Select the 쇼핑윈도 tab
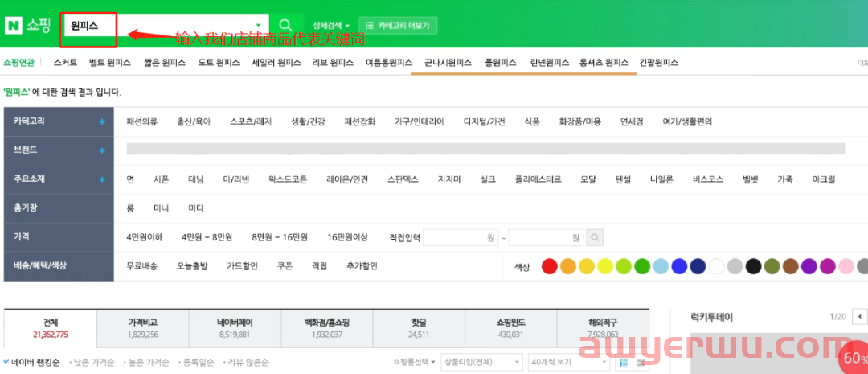This screenshot has height=374, width=868. pyautogui.click(x=510, y=328)
